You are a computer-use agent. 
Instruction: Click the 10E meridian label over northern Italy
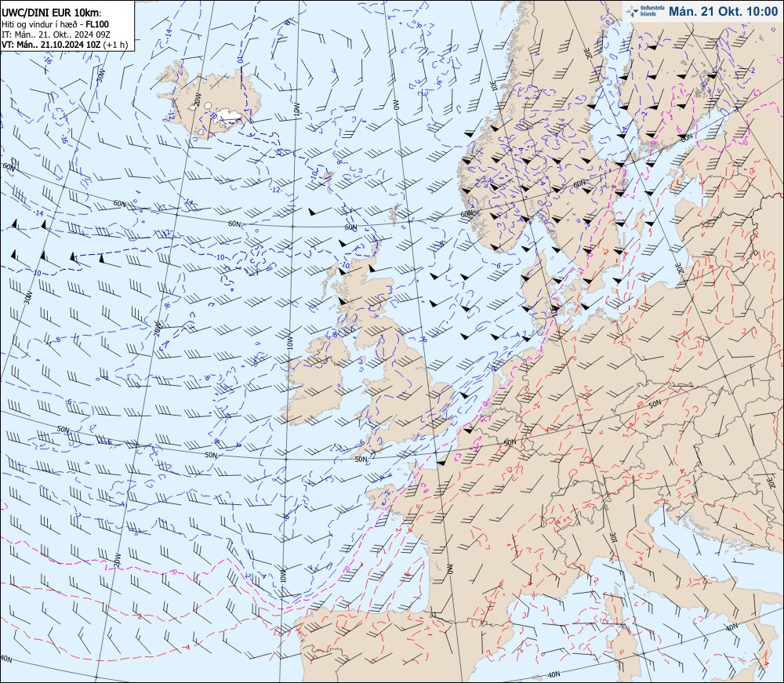pos(615,536)
